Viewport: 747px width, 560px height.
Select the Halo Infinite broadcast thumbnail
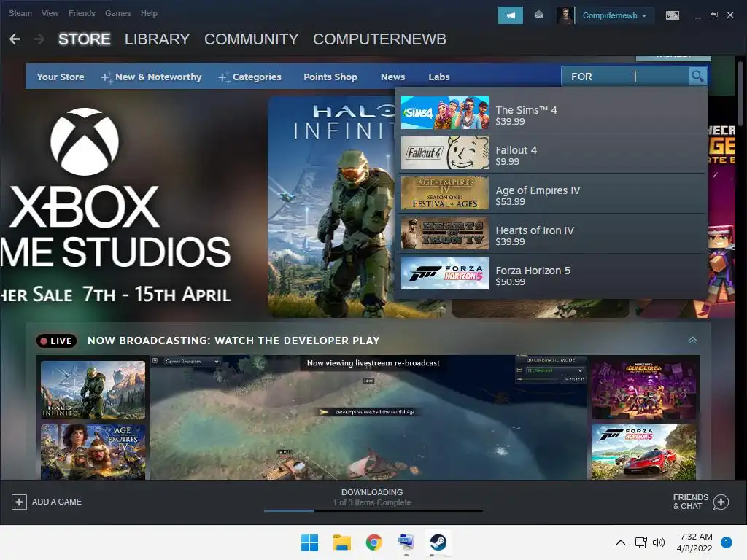point(93,389)
